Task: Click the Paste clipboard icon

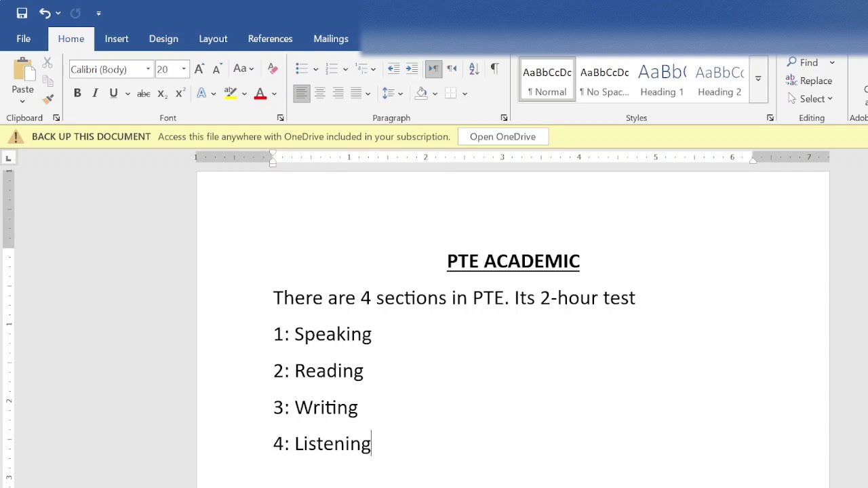Action: click(22, 70)
